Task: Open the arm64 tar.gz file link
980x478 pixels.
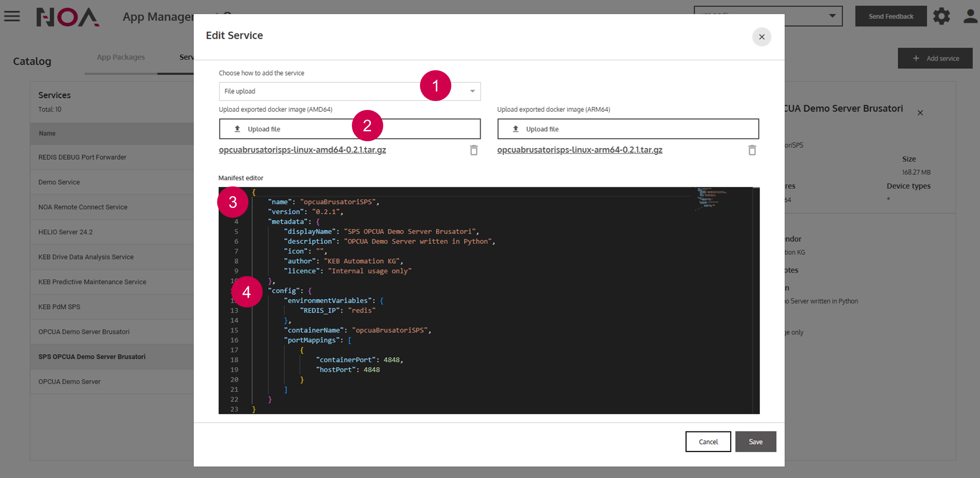Action: [x=579, y=150]
